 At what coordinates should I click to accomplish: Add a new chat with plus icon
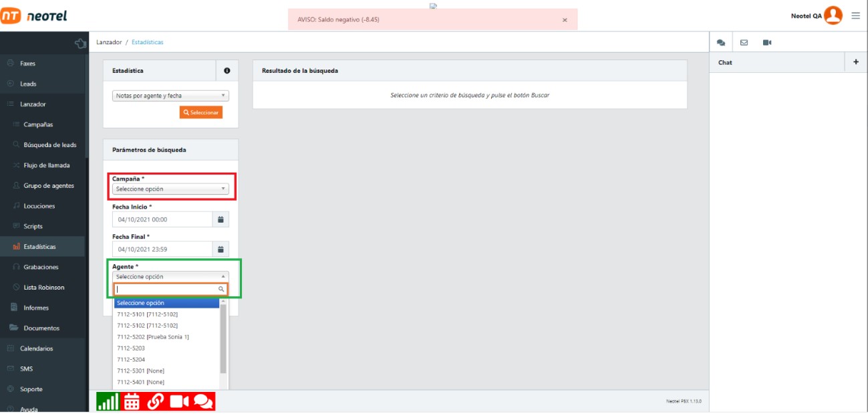click(x=856, y=62)
